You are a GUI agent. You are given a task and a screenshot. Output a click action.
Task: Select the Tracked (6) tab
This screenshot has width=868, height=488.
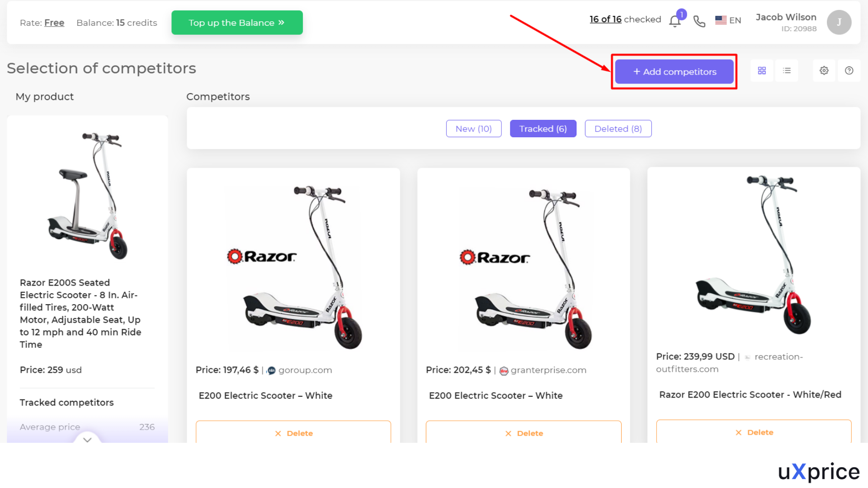coord(543,129)
